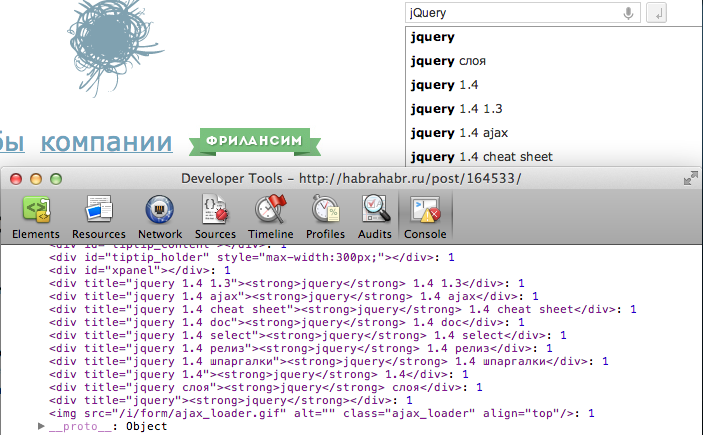
Task: Close the Developer Tools window
Action: [16, 179]
